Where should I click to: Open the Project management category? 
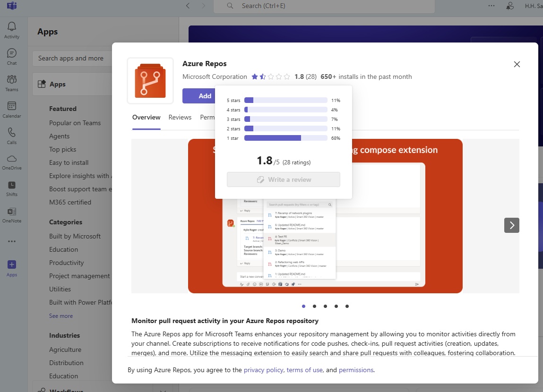[79, 276]
